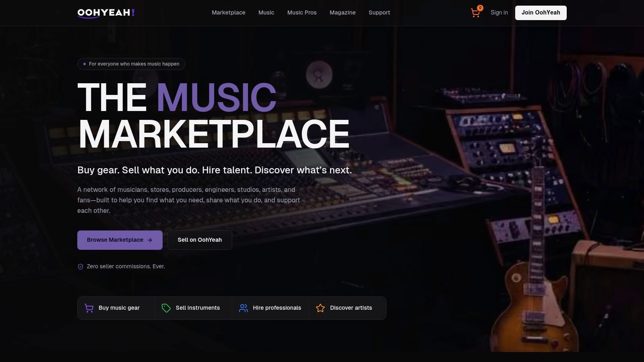The height and width of the screenshot is (362, 644).
Task: Click the cart count badge showing 0
Action: 480,8
